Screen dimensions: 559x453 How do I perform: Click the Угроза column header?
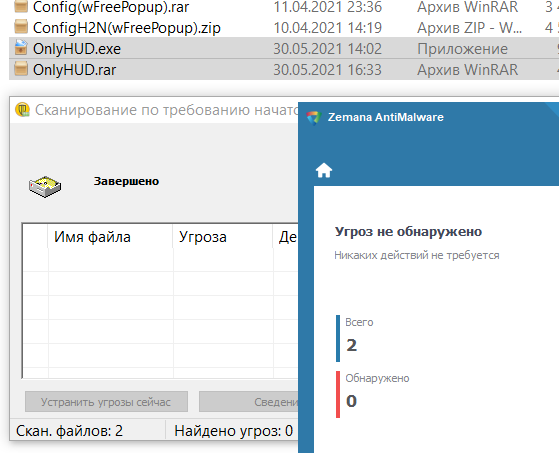tap(223, 237)
